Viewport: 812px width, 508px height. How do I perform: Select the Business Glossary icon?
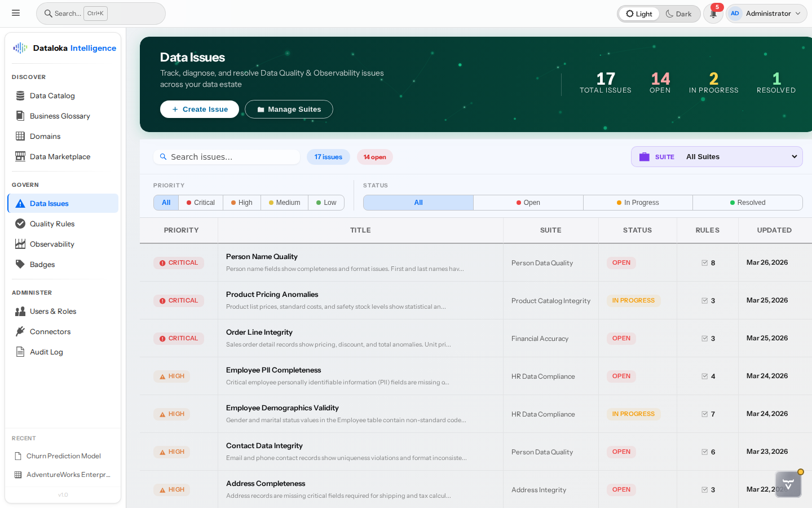click(20, 116)
